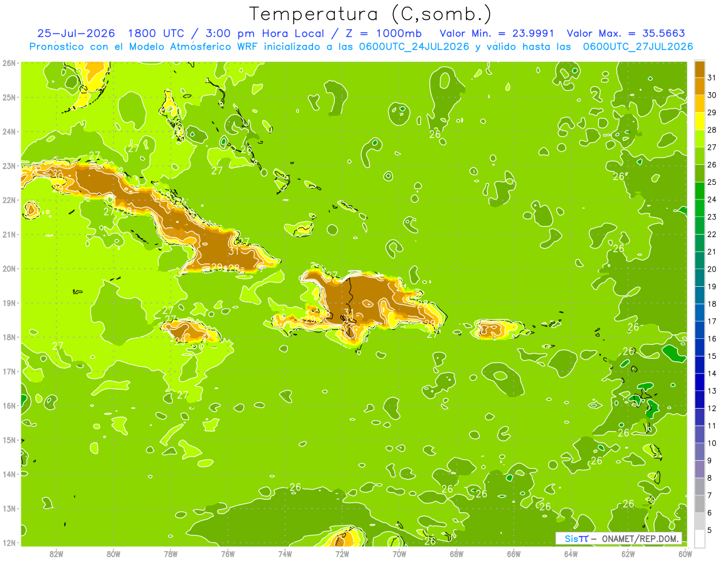This screenshot has height=562, width=728.
Task: Click the legend value 18
Action: point(712,304)
